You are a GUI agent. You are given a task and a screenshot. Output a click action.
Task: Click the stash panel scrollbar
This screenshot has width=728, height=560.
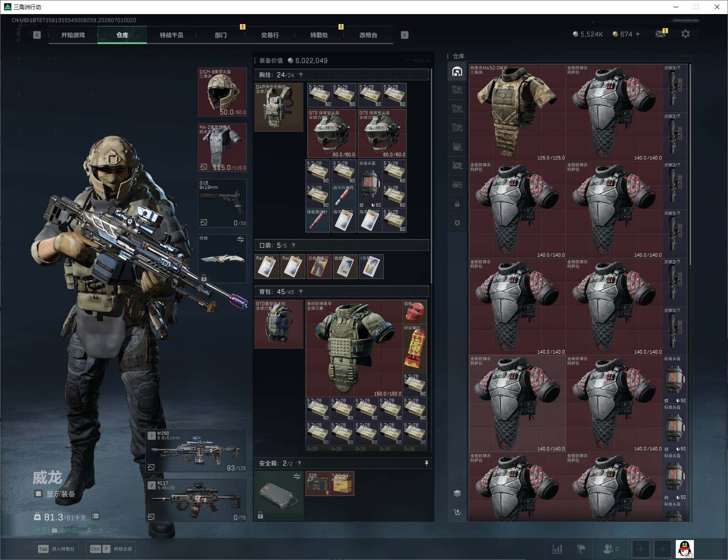(x=690, y=165)
